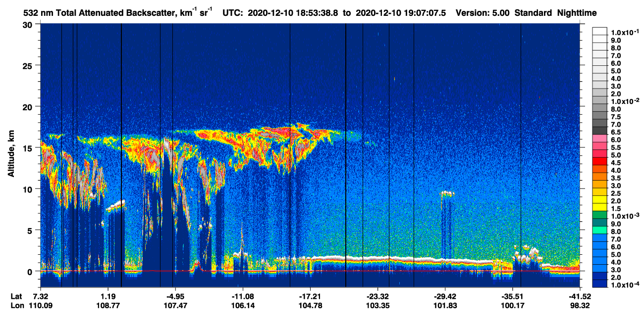Click the color bar label "6.5"
The image size is (644, 330).
click(616, 133)
